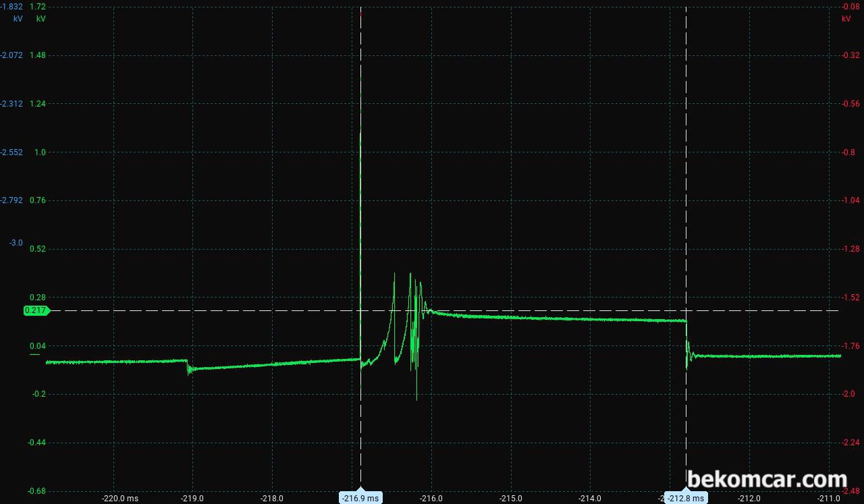Click the bekomcar.com watermark
Viewport: 864px width, 504px height.
[766, 480]
